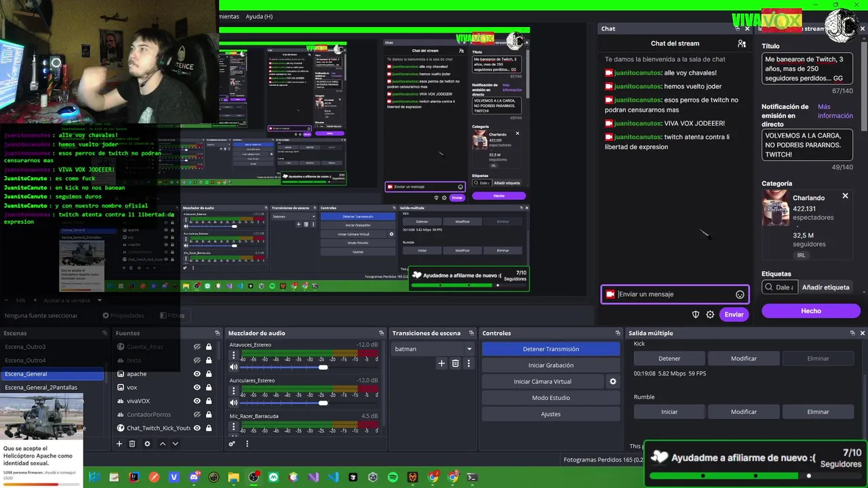Move selected source down
The height and width of the screenshot is (488, 868).
point(175,444)
